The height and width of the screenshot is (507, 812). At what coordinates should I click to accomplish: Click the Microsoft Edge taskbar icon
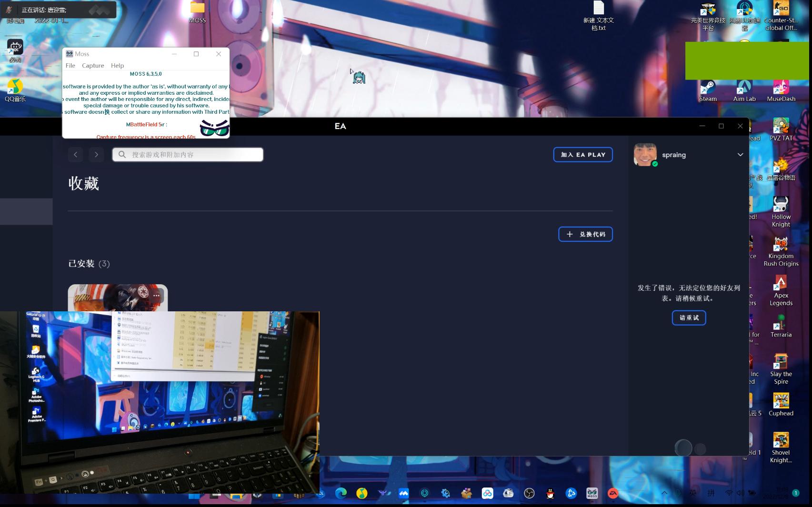[x=341, y=493]
